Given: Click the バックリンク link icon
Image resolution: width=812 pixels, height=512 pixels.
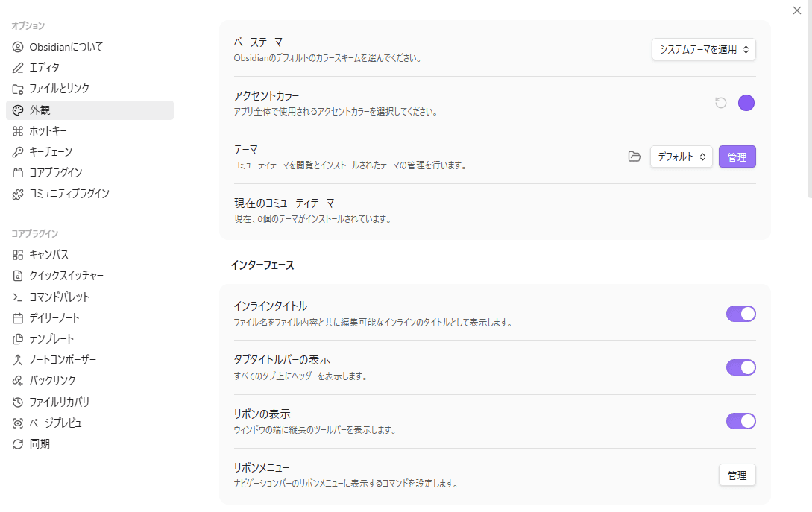Looking at the screenshot, I should tap(16, 381).
